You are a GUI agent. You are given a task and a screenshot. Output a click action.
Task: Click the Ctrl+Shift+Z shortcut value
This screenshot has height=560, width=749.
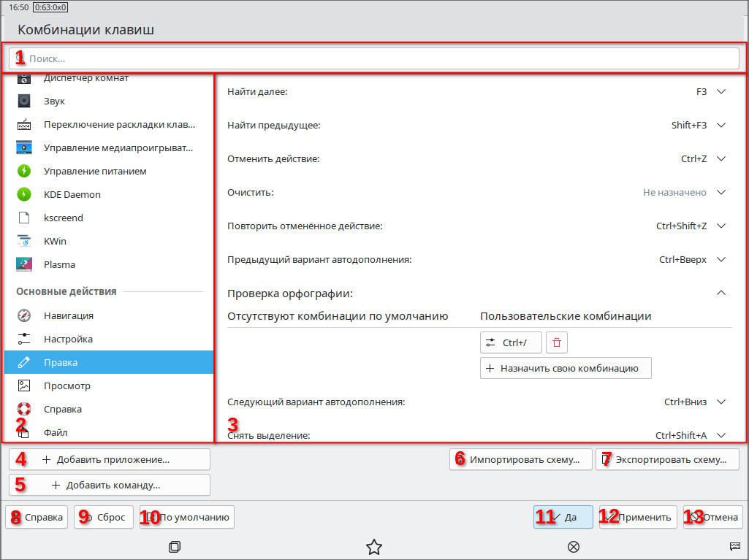[x=681, y=226]
